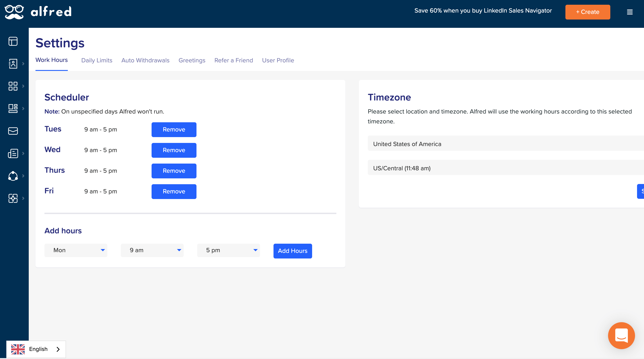
Task: Open the Intercom chat bubble
Action: pos(621,335)
